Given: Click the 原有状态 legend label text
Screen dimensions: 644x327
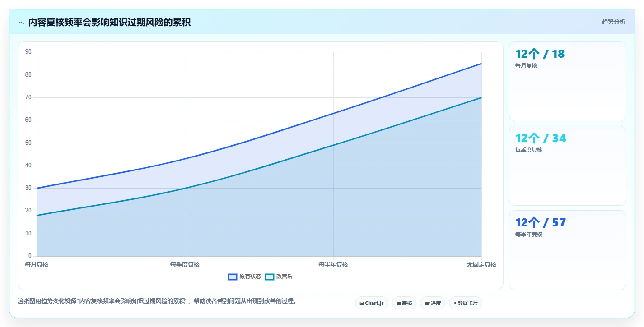Looking at the screenshot, I should (250, 276).
